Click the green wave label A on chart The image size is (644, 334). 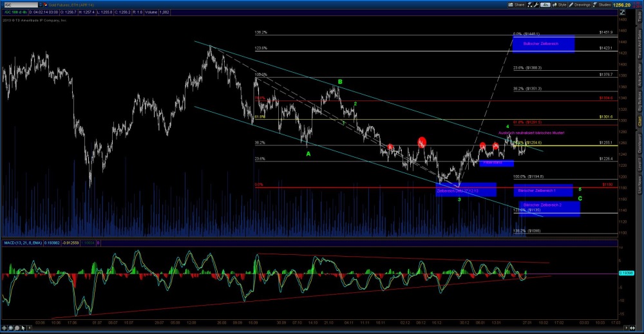click(x=308, y=154)
